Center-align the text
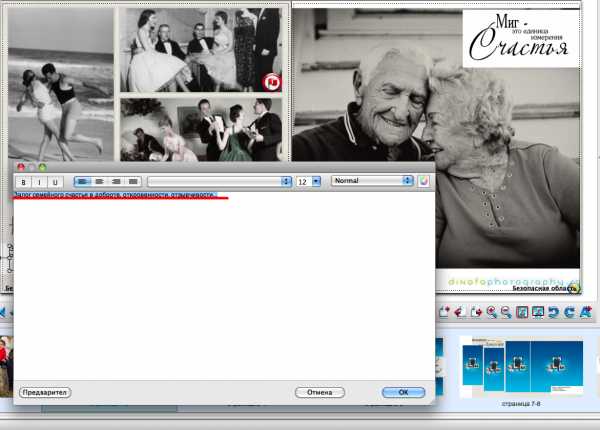The width and height of the screenshot is (600, 430). point(99,181)
